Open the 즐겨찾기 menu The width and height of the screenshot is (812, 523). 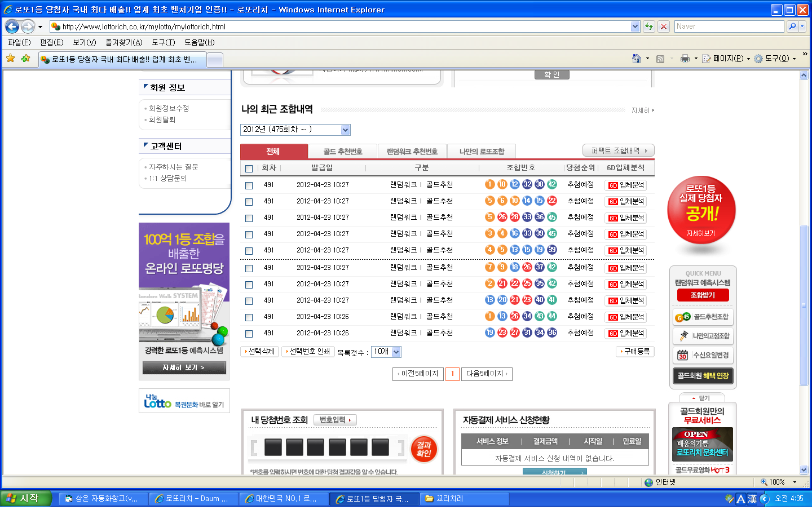(x=123, y=43)
